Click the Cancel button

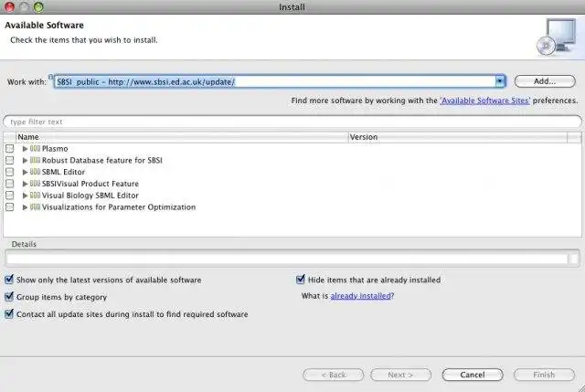(x=473, y=375)
